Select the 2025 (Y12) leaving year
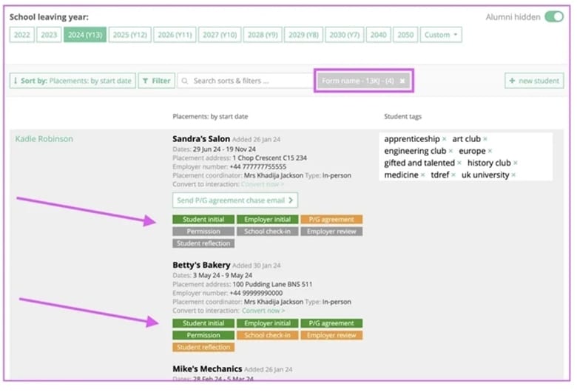The image size is (577, 392). pos(130,35)
